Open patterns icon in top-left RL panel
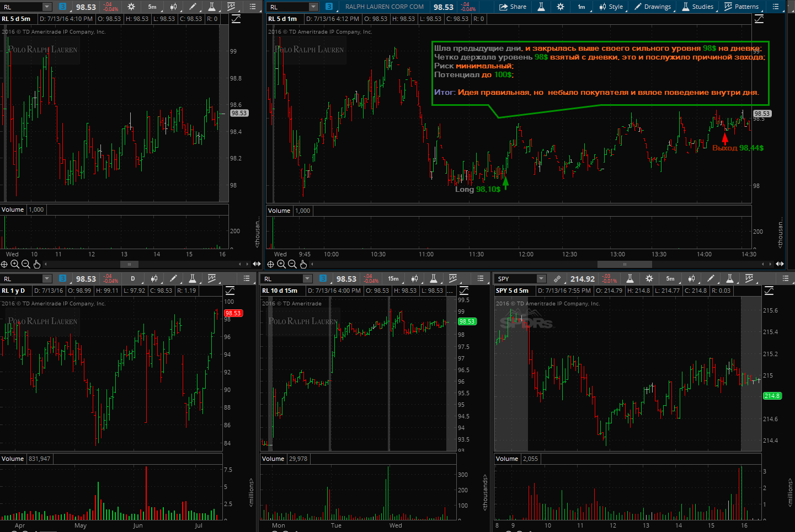The width and height of the screenshot is (795, 532). pos(231,7)
